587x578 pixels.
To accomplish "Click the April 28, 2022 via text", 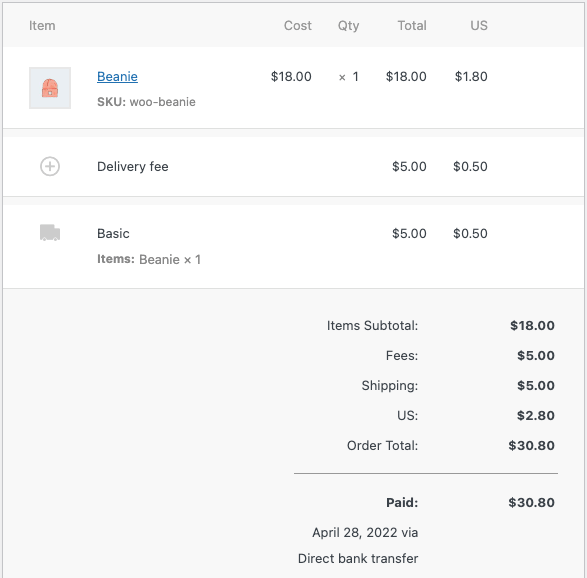I will click(365, 532).
